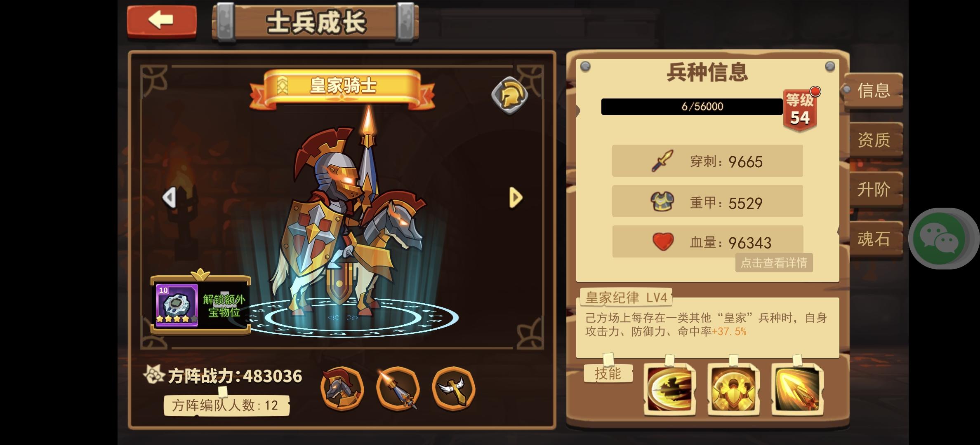This screenshot has height=445, width=980.
Task: Select the charging slash skill icon
Action: (x=669, y=389)
